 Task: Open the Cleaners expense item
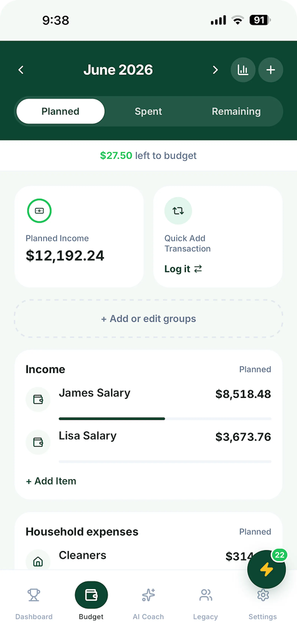click(x=82, y=555)
